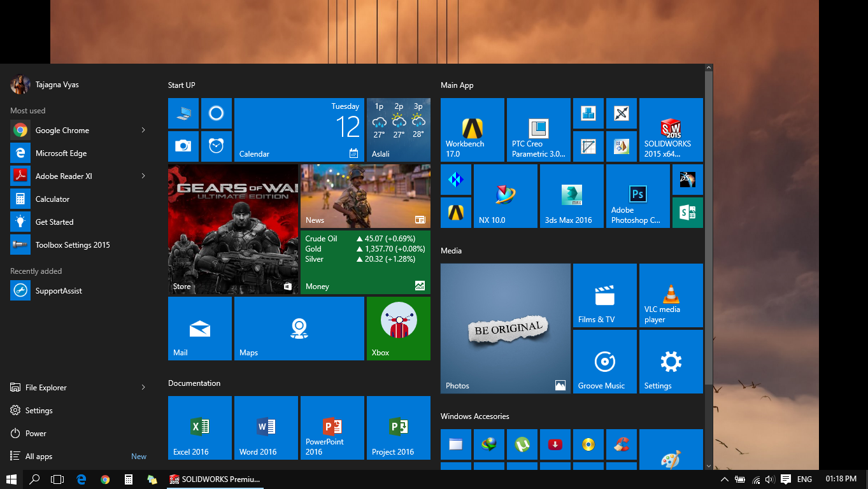
Task: Open the This PC small tile
Action: pos(183,113)
